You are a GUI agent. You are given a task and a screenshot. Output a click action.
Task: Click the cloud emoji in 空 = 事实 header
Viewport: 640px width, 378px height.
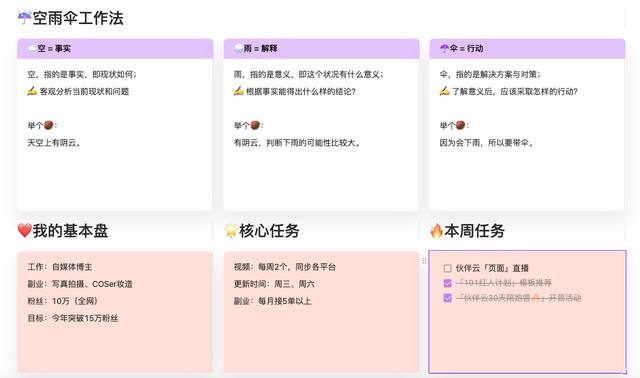[x=32, y=49]
